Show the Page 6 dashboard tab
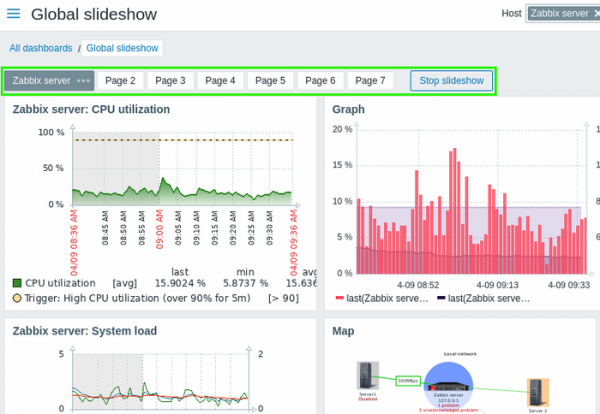Image resolution: width=600 pixels, height=414 pixels. point(320,80)
